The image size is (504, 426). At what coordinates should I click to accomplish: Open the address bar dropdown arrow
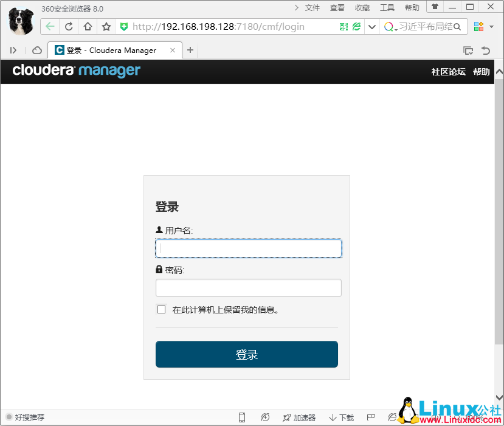point(371,27)
